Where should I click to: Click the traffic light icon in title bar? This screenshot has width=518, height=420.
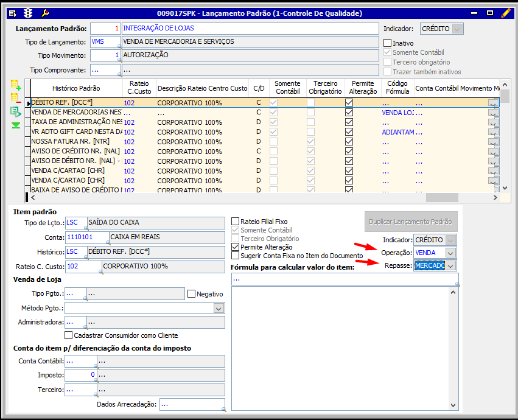[29, 13]
